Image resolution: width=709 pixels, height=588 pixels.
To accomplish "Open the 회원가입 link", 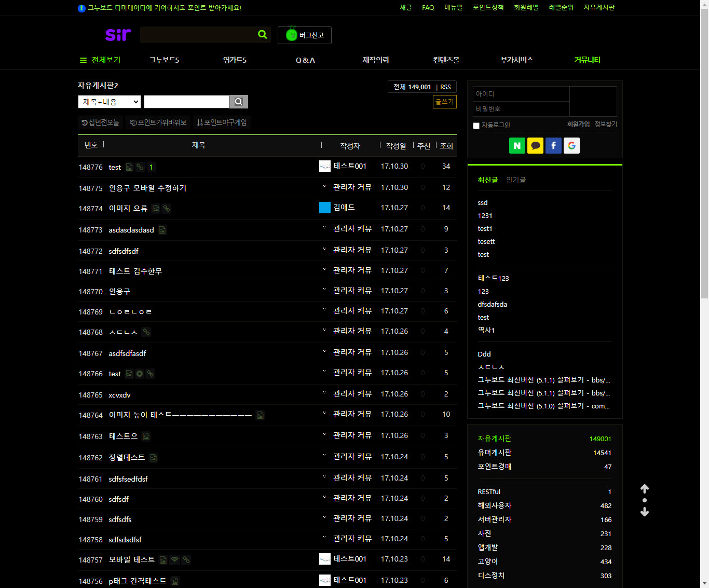I will [578, 125].
